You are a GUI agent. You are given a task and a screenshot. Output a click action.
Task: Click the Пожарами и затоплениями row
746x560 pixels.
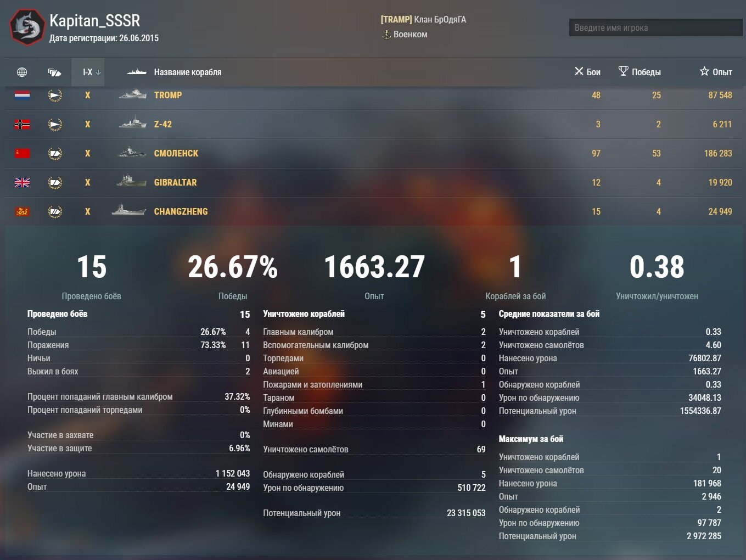pyautogui.click(x=374, y=384)
